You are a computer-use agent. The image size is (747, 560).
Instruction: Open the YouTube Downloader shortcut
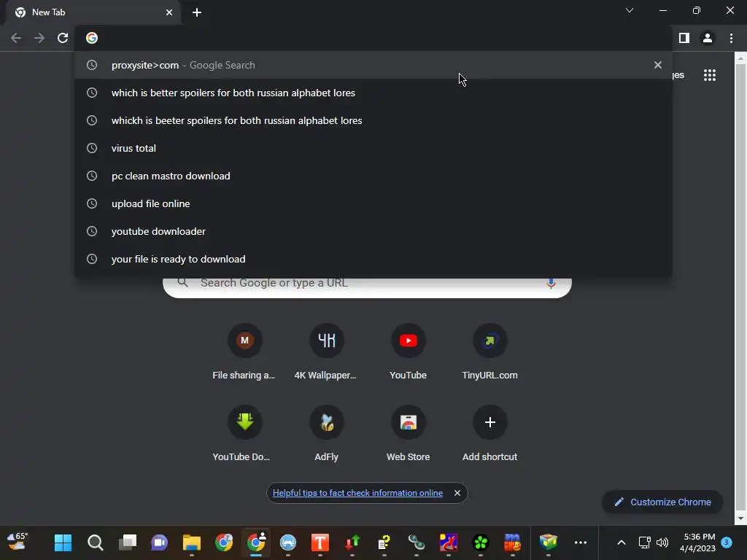click(244, 434)
